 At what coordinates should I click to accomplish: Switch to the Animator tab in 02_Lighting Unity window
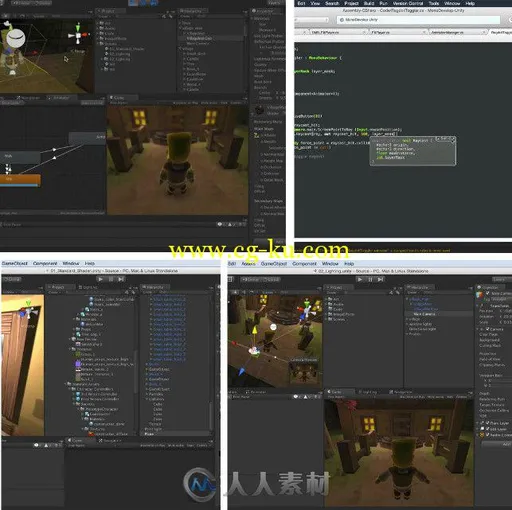255,392
